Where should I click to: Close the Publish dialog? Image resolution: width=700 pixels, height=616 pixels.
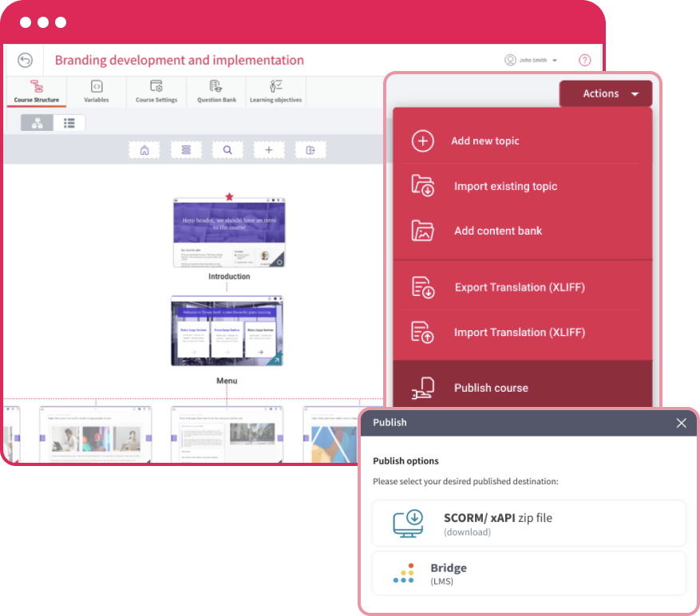pyautogui.click(x=681, y=423)
